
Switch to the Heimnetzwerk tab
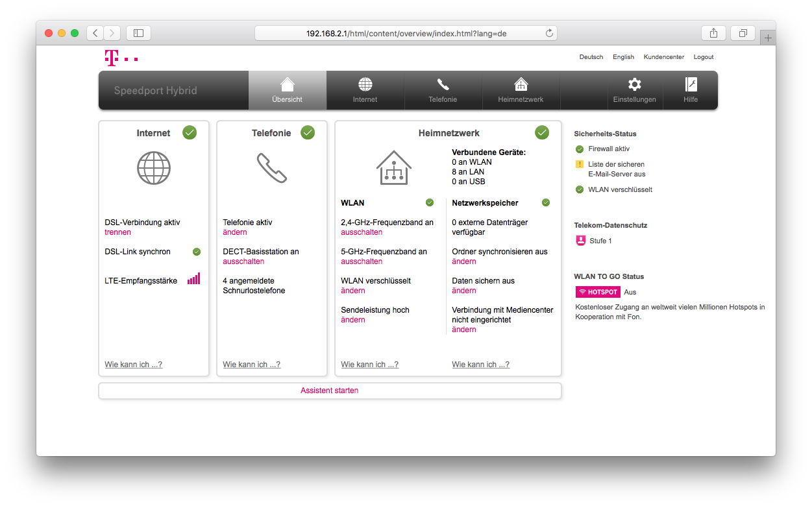(521, 90)
